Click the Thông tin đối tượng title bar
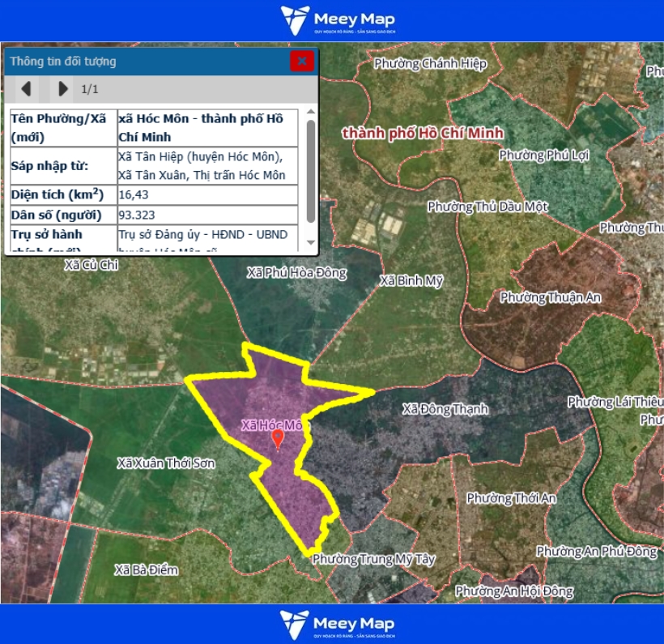 [146, 61]
